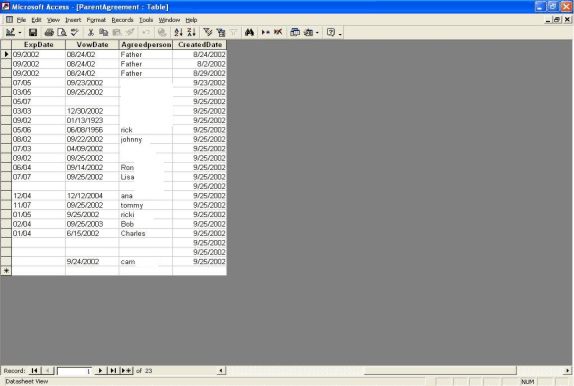574x386 pixels.
Task: Expand the View mode dropdown arrow
Action: coord(20,33)
